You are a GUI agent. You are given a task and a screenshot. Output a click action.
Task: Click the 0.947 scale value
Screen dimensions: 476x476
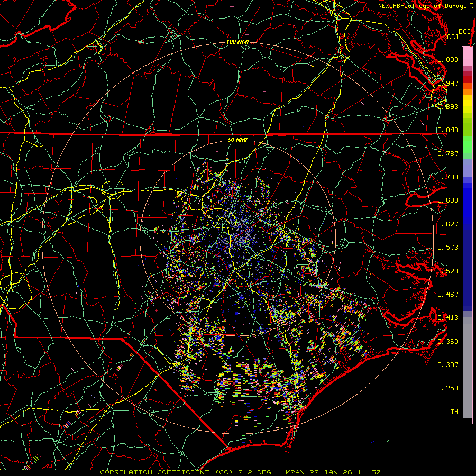tap(448, 83)
